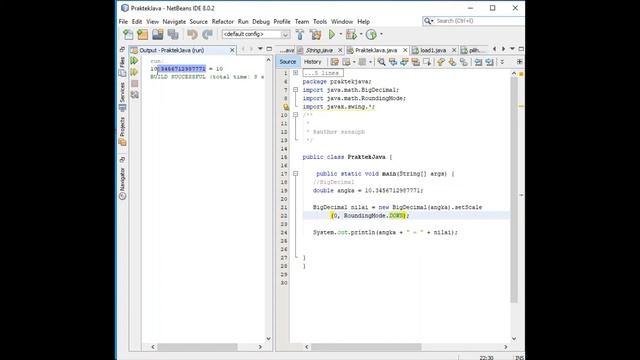This screenshot has height=360, width=640.
Task: Open the Services side panel
Action: 122,97
